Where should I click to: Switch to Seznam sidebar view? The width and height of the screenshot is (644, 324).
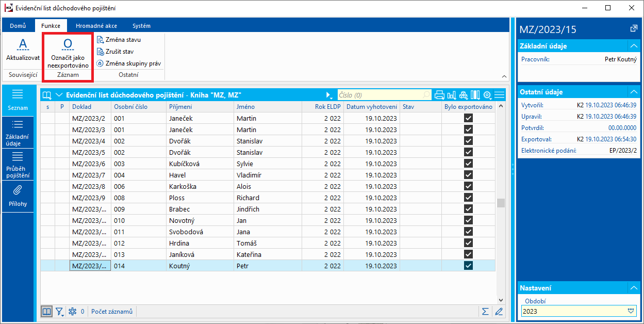(x=18, y=100)
